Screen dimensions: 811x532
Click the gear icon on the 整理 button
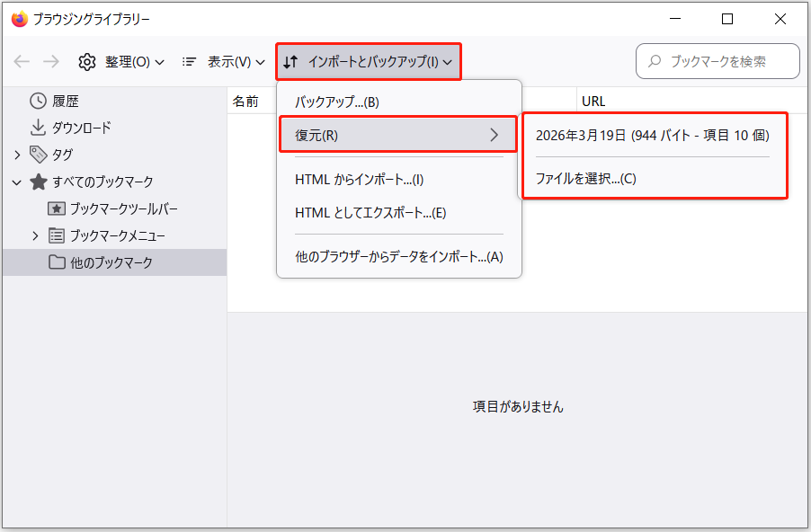pos(86,61)
